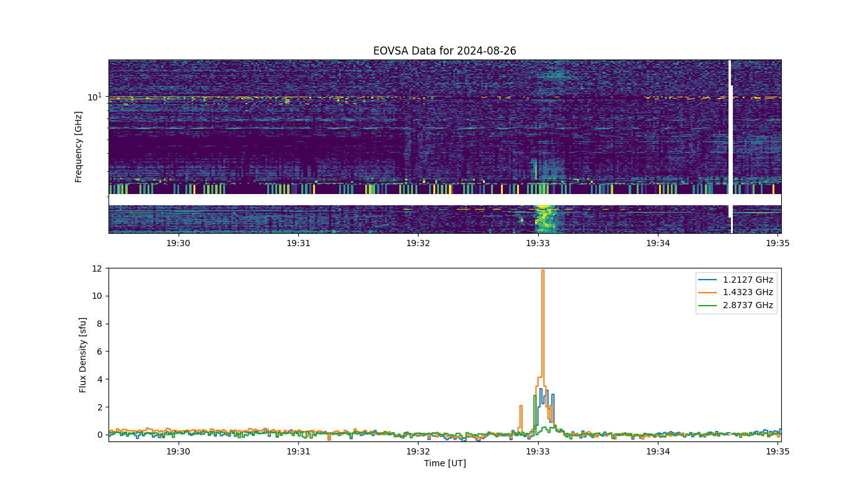Click the plot title EOVSA Data for 2024-08-26

pos(445,51)
